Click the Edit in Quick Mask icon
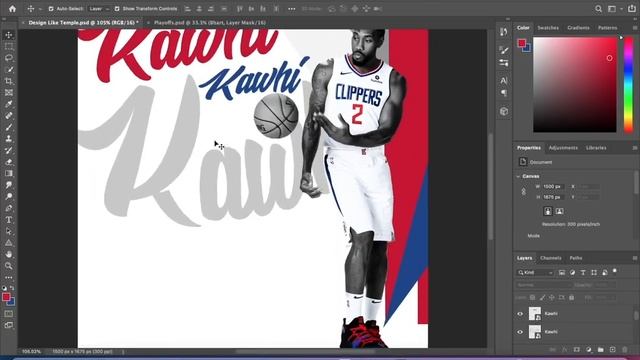 click(x=9, y=314)
